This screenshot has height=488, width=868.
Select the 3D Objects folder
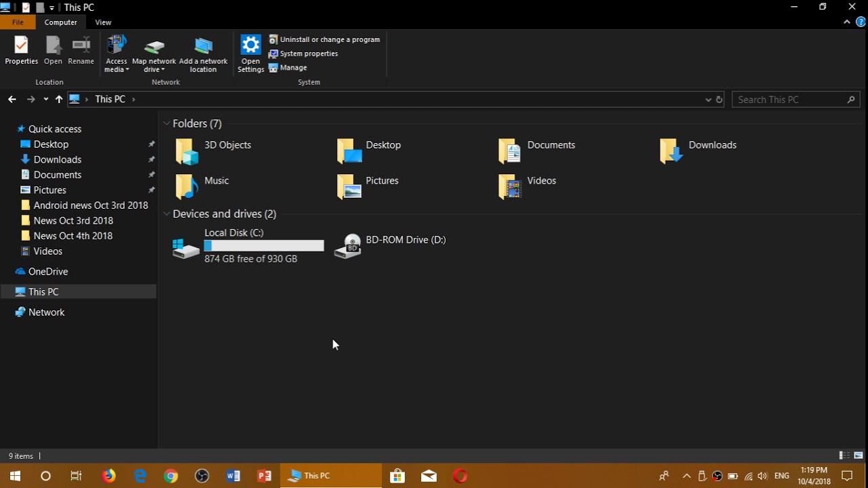click(x=214, y=151)
